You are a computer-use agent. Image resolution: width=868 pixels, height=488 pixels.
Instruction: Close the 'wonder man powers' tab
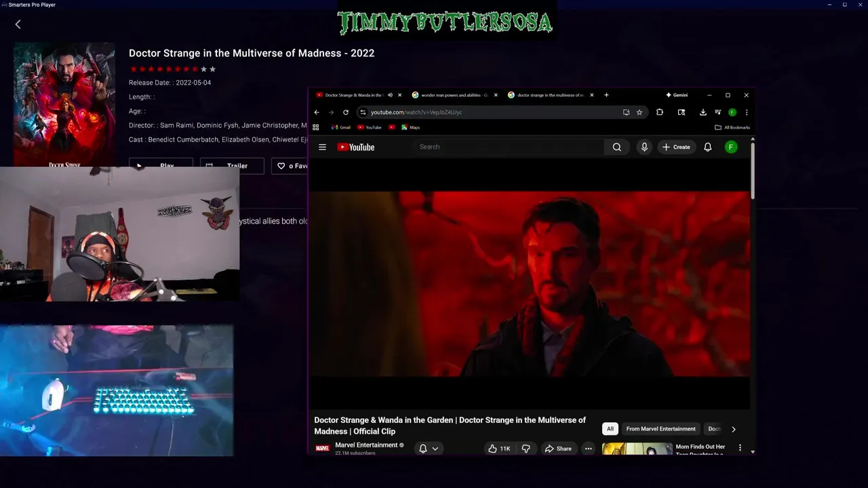point(496,95)
